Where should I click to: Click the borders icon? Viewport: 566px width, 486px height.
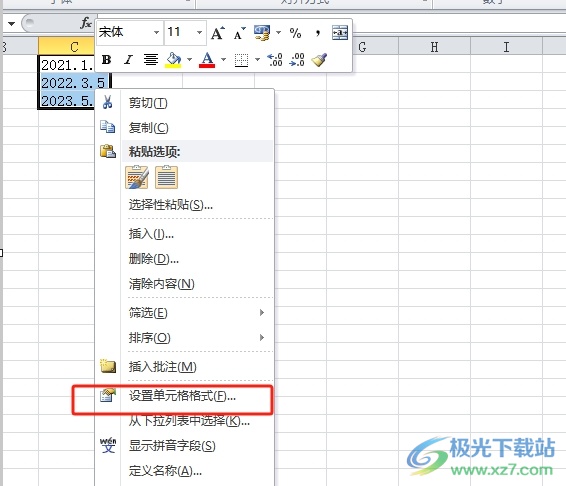coord(241,60)
